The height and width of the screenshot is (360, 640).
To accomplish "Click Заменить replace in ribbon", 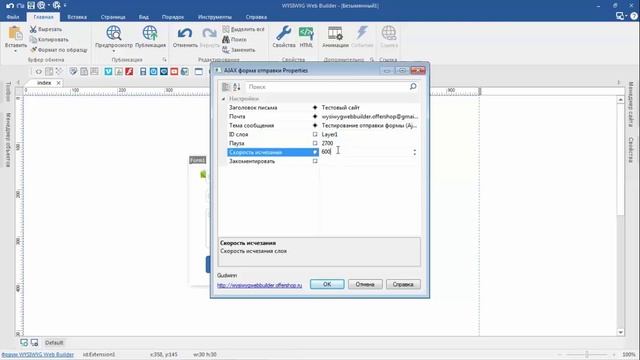I will 239,50.
